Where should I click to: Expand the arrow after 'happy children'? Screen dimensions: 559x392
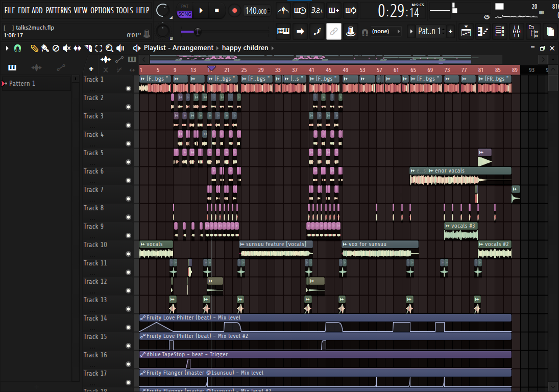[273, 48]
